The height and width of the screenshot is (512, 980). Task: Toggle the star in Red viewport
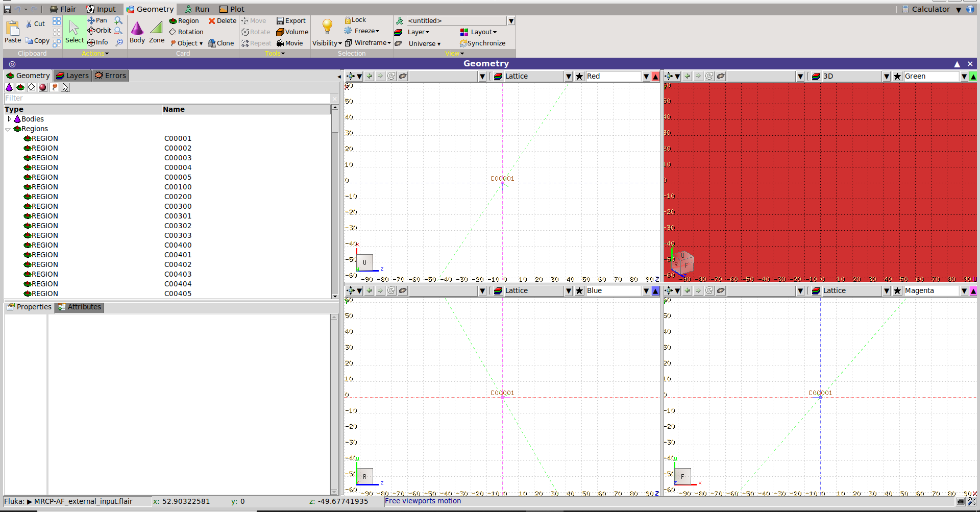coord(579,77)
